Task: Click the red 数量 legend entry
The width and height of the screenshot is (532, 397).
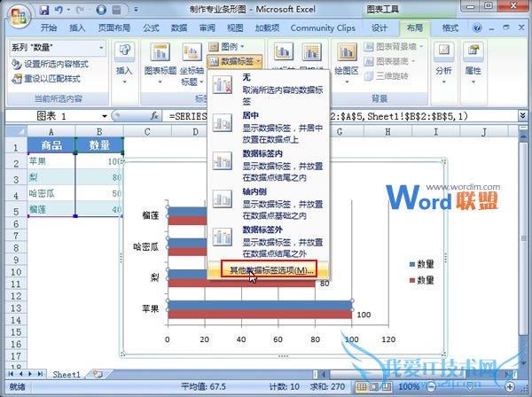Action: click(422, 280)
